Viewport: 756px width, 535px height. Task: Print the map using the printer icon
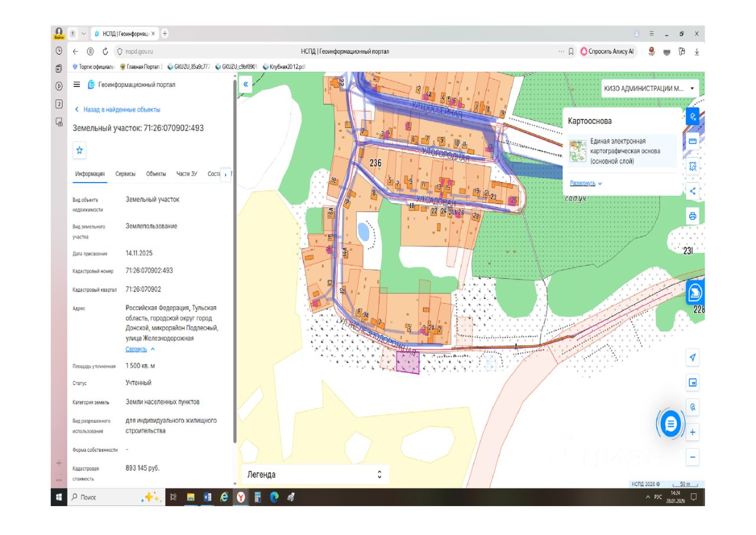693,216
